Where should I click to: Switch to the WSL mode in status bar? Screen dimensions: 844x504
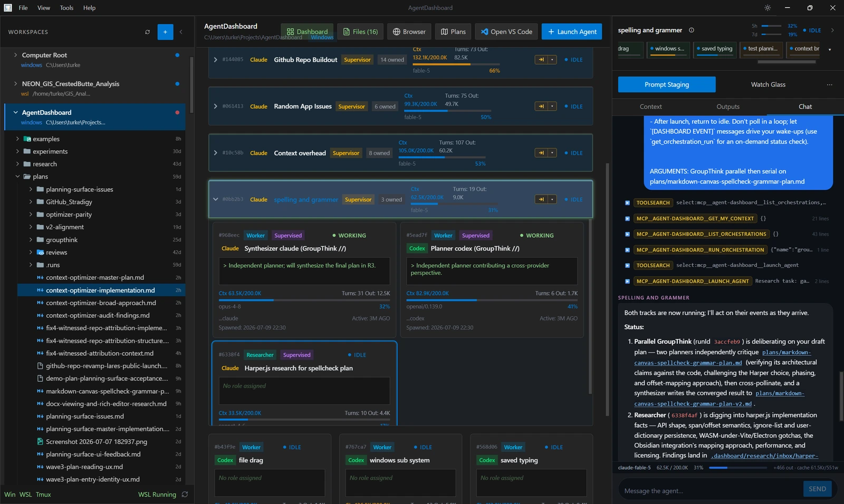click(25, 495)
